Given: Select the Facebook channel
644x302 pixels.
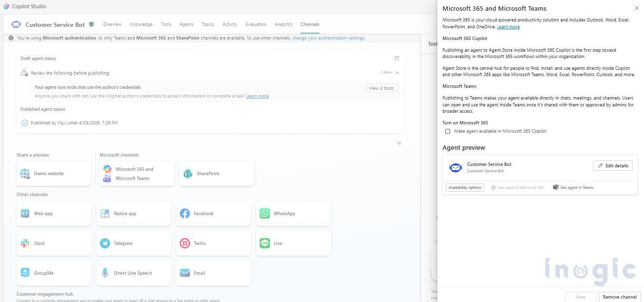Looking at the screenshot, I should pos(213,213).
